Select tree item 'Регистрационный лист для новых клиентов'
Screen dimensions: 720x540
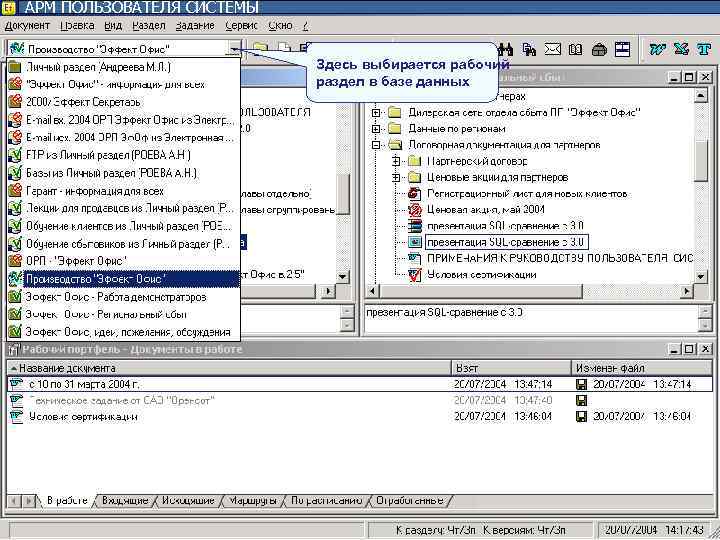pos(527,194)
